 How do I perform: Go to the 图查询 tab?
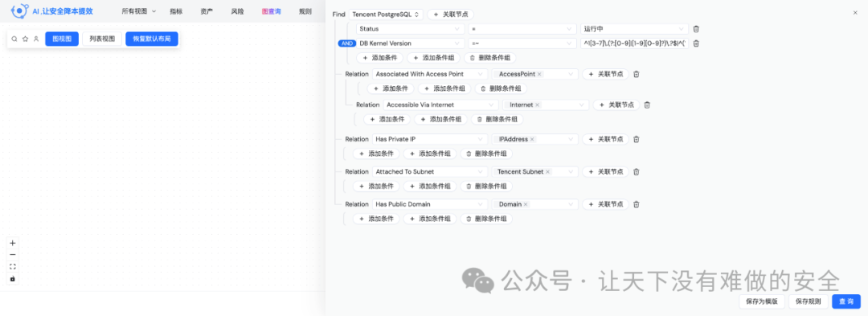tap(272, 11)
